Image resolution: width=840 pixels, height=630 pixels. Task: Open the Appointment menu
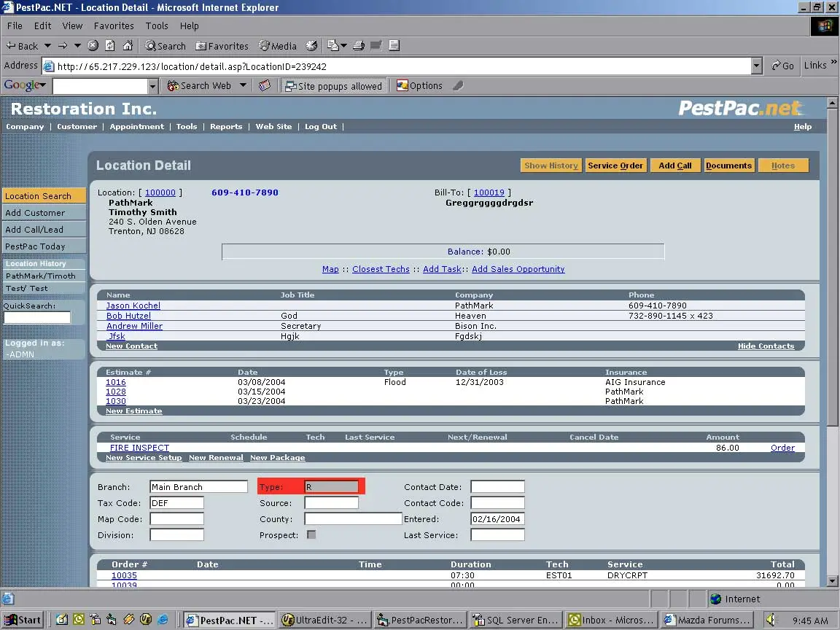point(137,126)
